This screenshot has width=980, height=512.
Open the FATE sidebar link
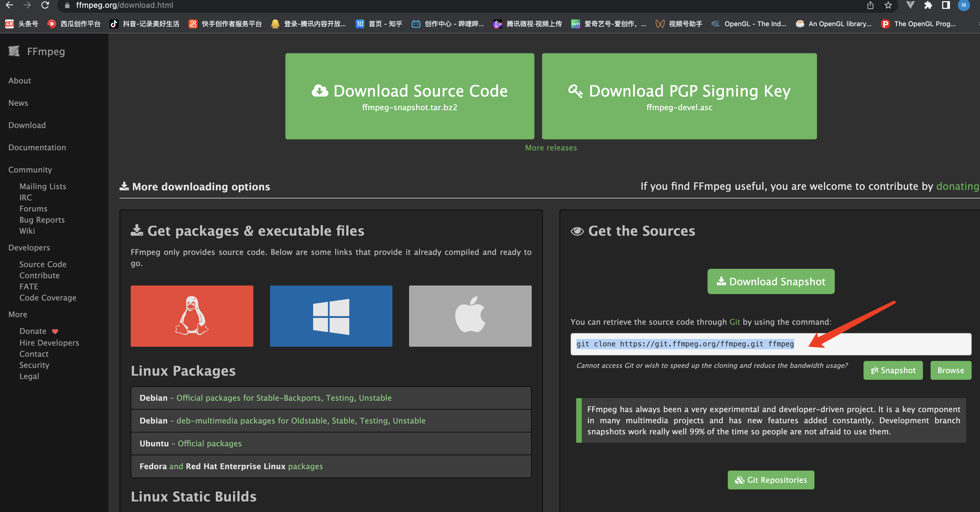coord(29,287)
